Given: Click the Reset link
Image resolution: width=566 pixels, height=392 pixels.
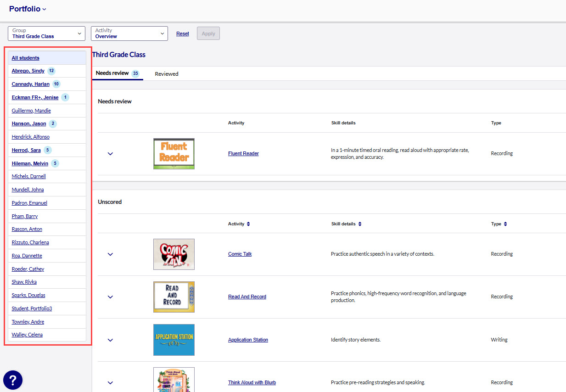Looking at the screenshot, I should point(182,34).
